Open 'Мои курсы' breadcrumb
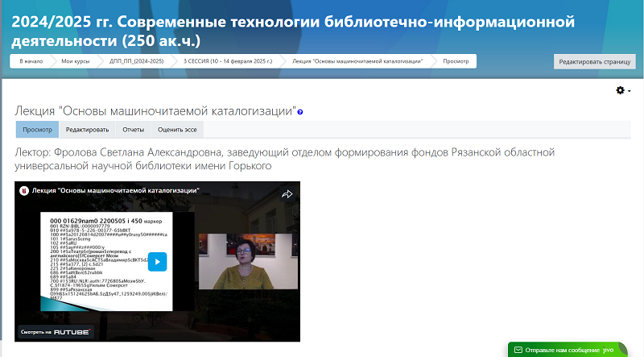Viewport: 644px width, 357px height. (x=77, y=61)
